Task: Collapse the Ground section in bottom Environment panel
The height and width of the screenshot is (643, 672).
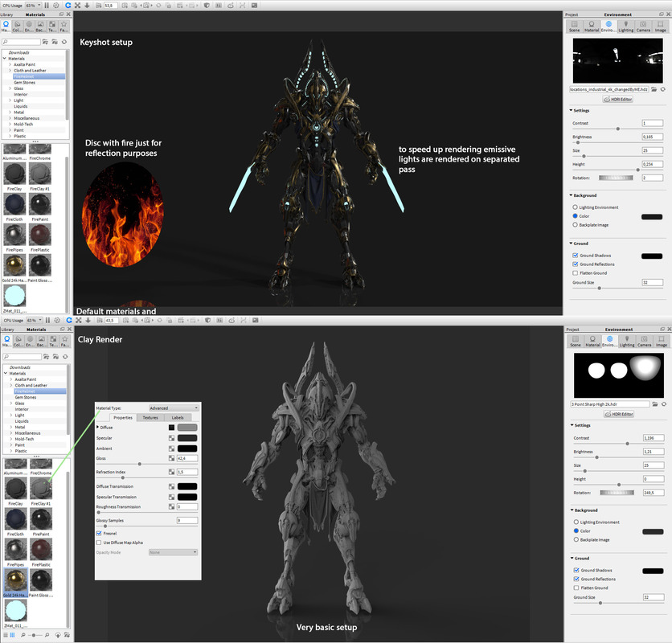Action: tap(572, 558)
